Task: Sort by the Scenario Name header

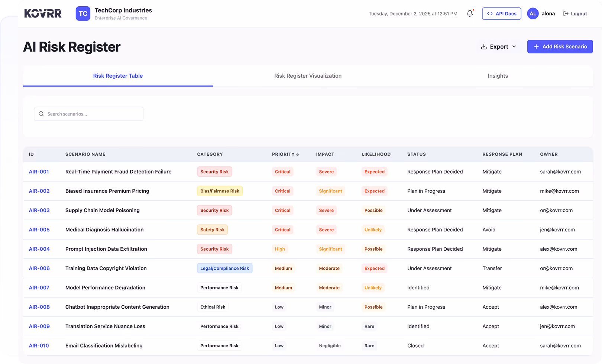Action: coord(85,154)
